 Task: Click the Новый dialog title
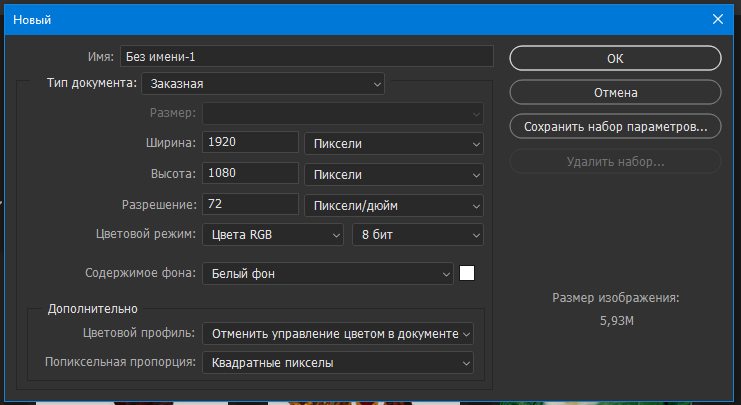click(x=32, y=20)
